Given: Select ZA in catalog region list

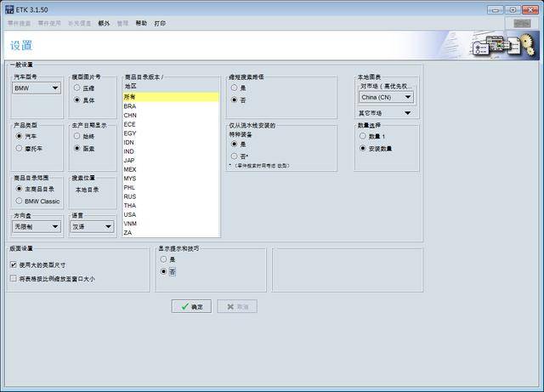Looking at the screenshot, I should (171, 233).
